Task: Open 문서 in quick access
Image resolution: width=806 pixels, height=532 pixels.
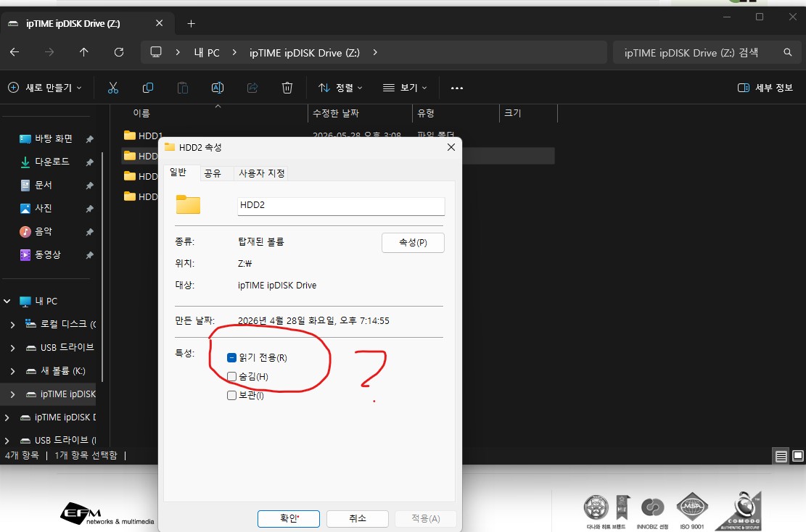Action: tap(44, 185)
